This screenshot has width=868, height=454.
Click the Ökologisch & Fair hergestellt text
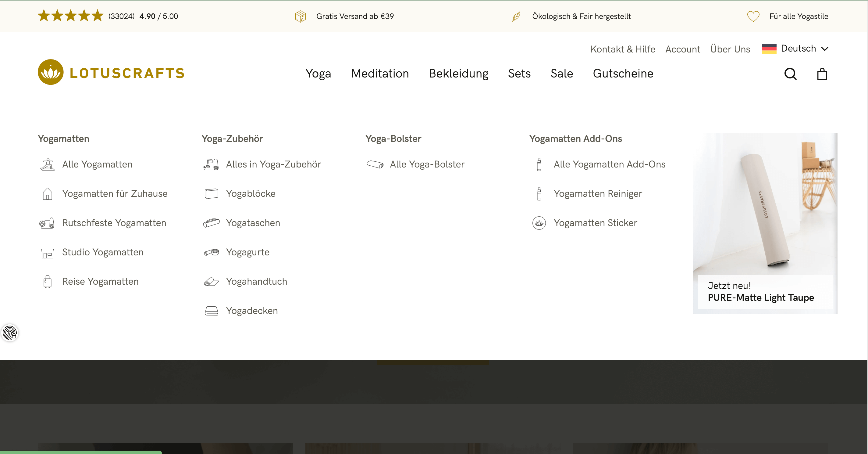[581, 16]
